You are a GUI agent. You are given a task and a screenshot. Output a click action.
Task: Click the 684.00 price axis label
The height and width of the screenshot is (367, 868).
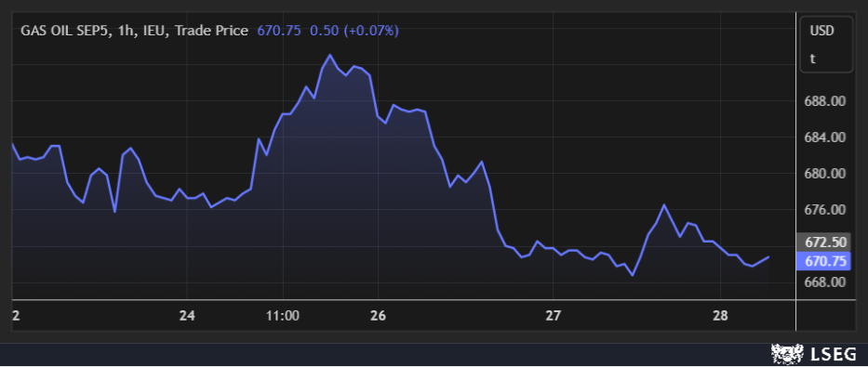click(825, 138)
